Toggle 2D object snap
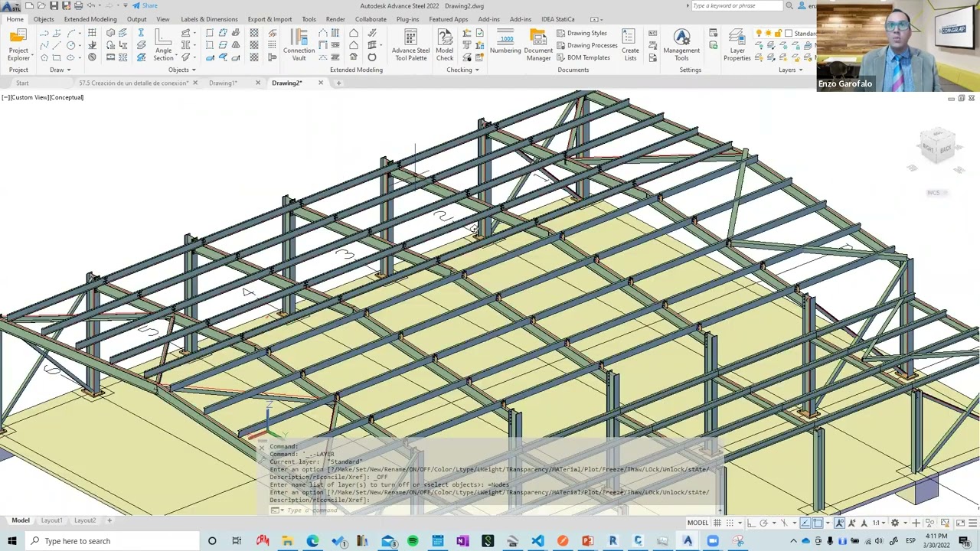This screenshot has width=980, height=551. coord(818,523)
